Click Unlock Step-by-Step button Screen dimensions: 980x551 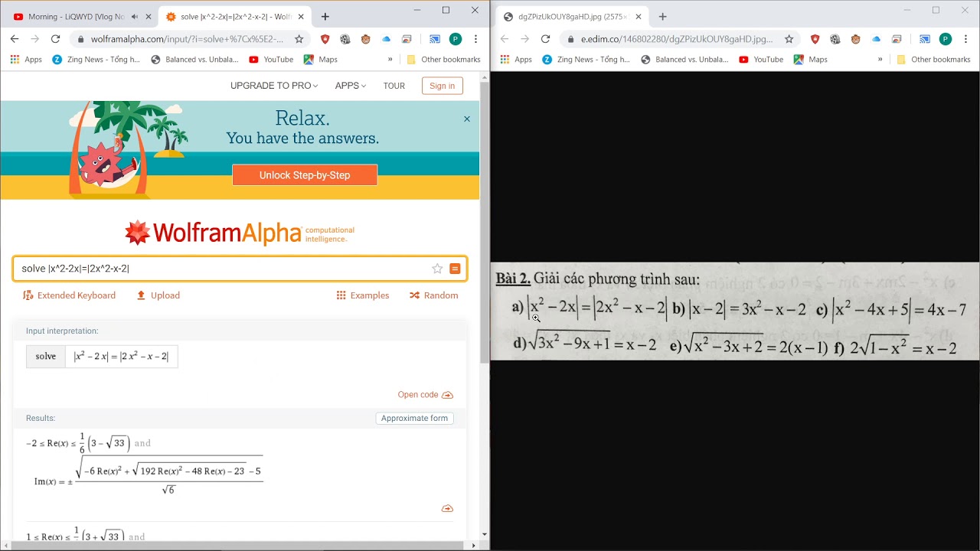click(305, 175)
